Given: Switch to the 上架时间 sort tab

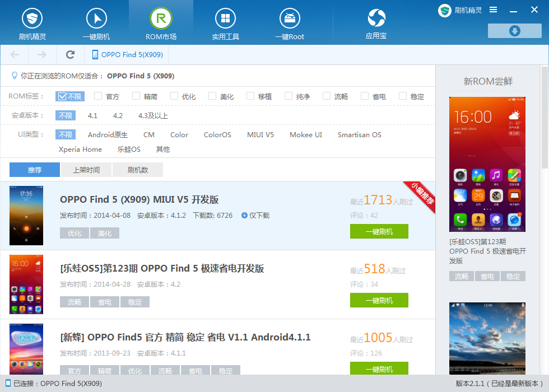Looking at the screenshot, I should click(x=86, y=170).
